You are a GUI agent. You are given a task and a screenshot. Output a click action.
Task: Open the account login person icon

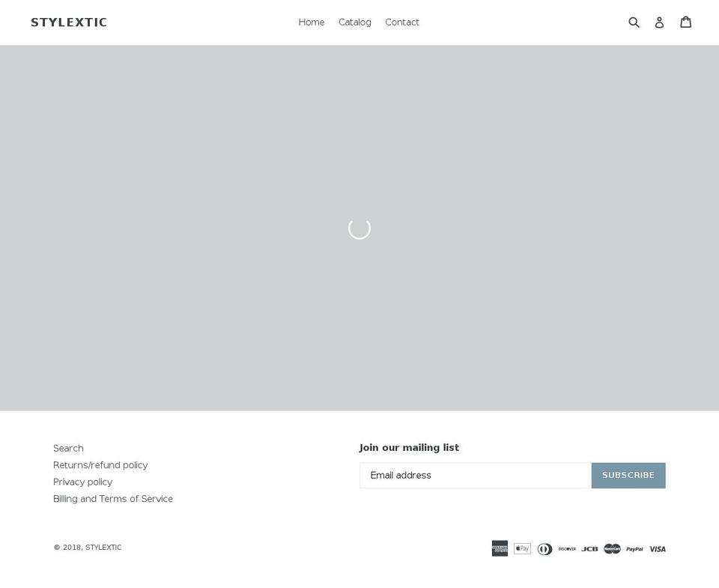click(x=659, y=22)
